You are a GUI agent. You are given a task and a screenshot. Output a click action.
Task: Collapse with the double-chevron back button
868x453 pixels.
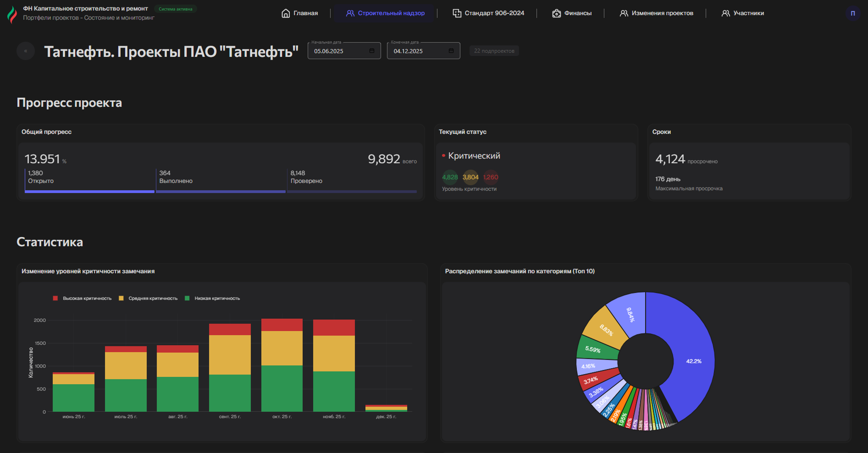coord(26,51)
